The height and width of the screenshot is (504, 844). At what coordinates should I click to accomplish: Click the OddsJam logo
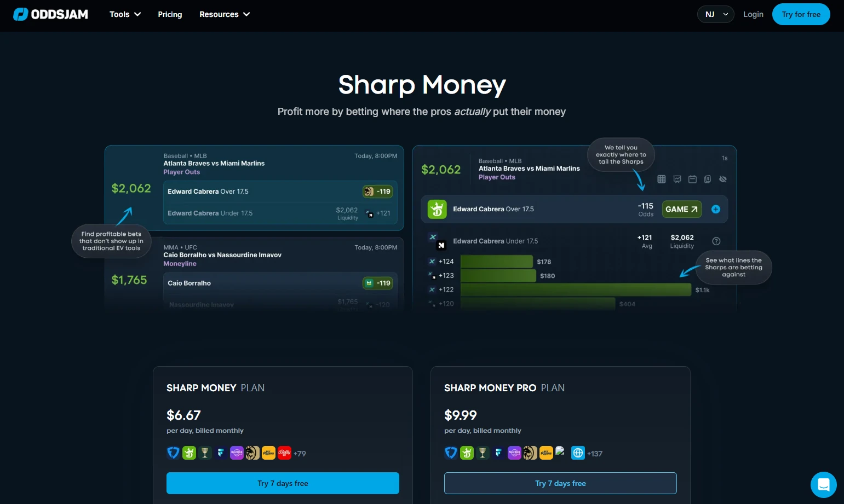click(x=50, y=14)
